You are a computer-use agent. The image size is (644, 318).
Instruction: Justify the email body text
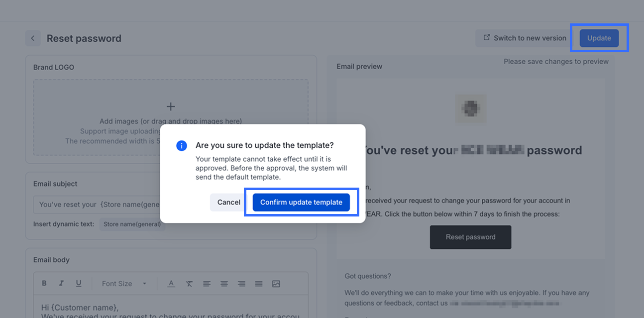[259, 284]
